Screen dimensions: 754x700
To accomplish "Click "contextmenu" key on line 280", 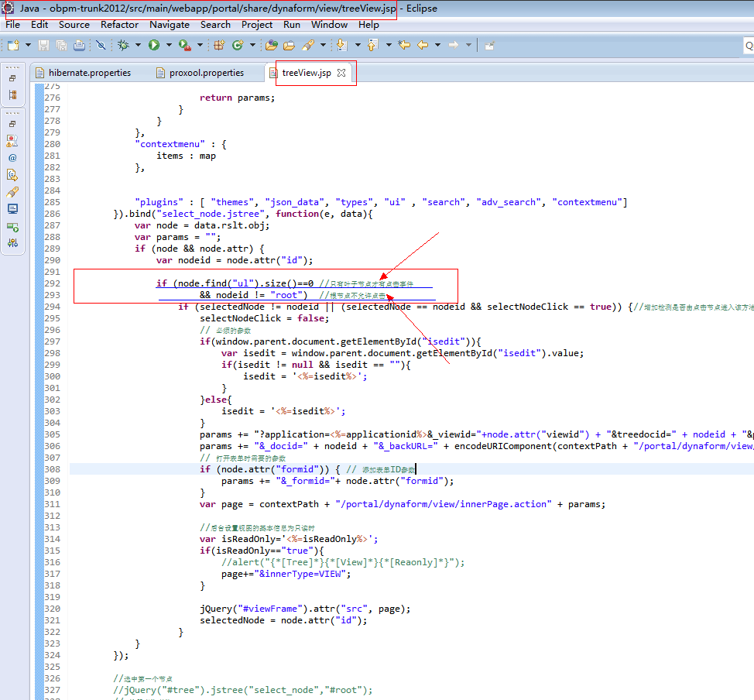I will (x=170, y=144).
